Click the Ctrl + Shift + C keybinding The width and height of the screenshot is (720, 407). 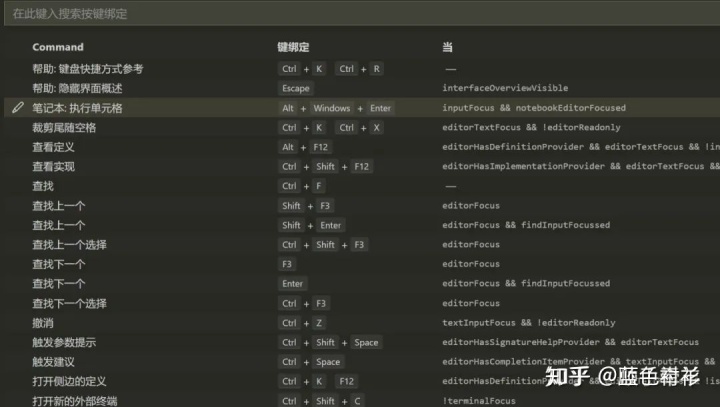321,401
